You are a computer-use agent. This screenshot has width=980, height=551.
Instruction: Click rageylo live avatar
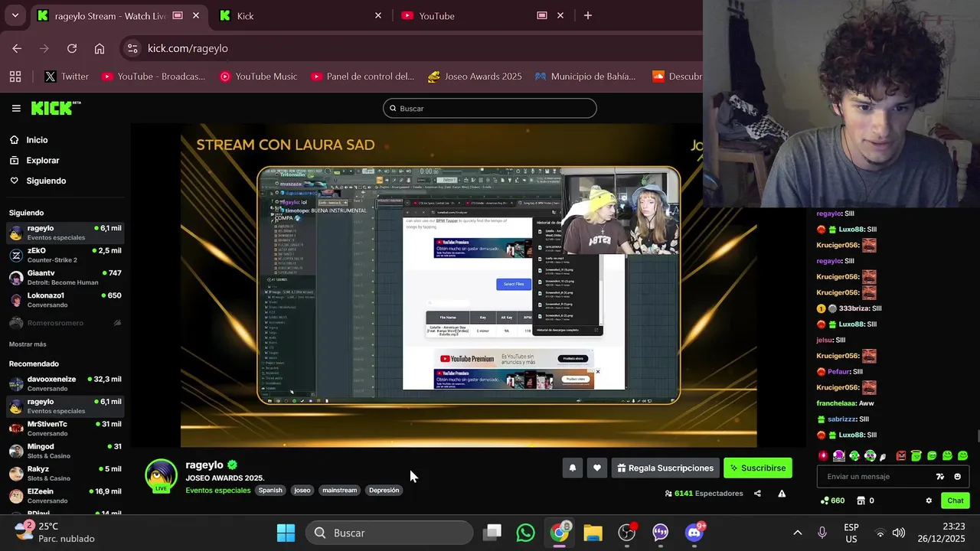point(161,475)
